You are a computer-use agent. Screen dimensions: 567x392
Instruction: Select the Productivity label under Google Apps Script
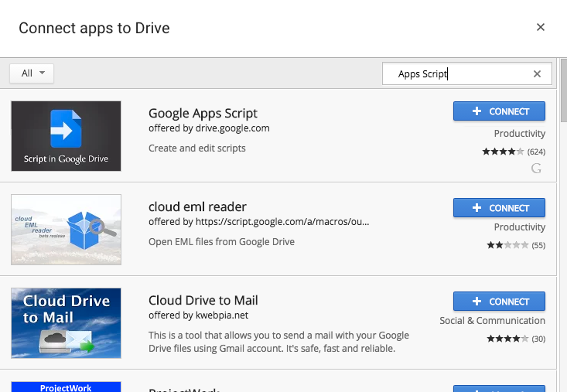pyautogui.click(x=520, y=134)
